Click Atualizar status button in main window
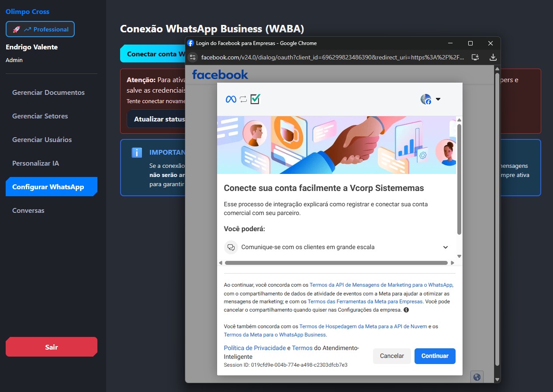Viewport: 553px width, 392px height. point(156,119)
